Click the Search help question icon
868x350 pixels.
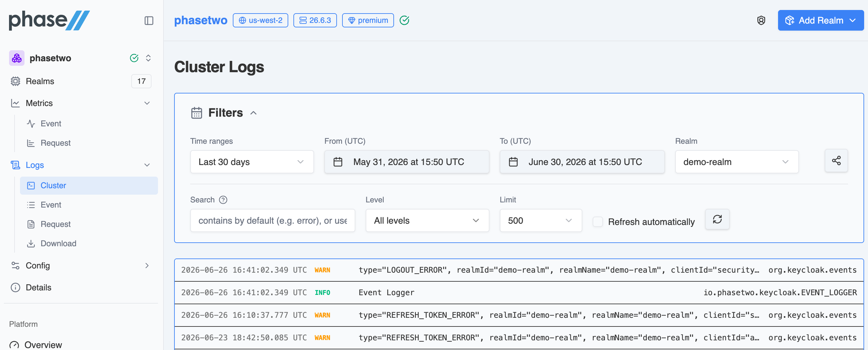pyautogui.click(x=223, y=200)
